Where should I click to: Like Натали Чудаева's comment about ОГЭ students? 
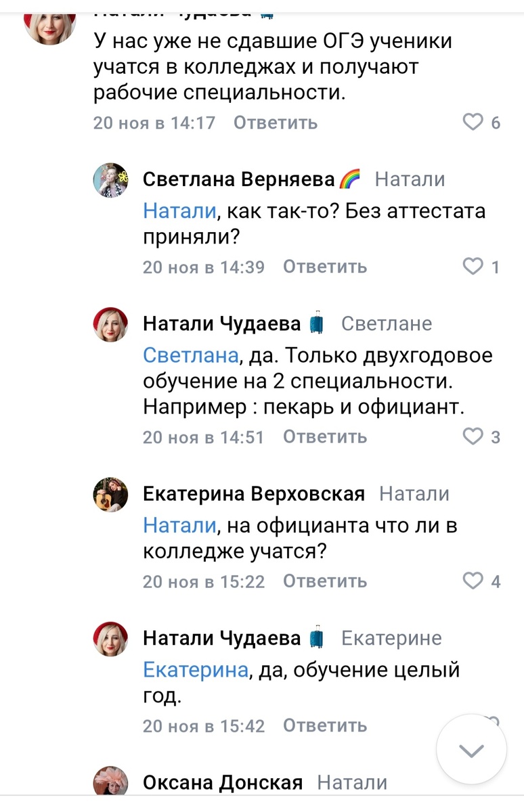click(473, 122)
